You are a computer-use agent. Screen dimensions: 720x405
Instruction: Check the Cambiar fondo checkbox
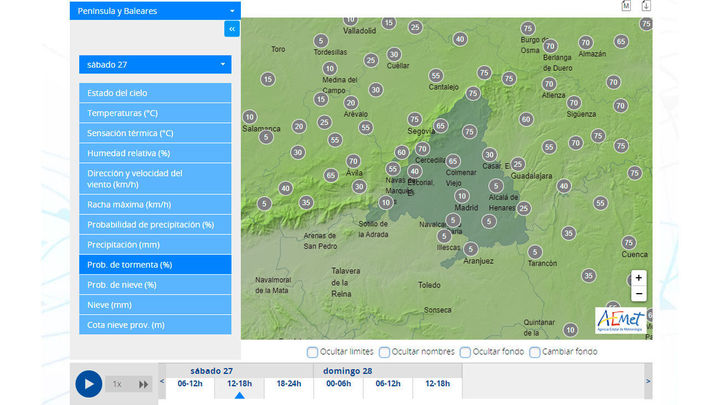(x=534, y=352)
